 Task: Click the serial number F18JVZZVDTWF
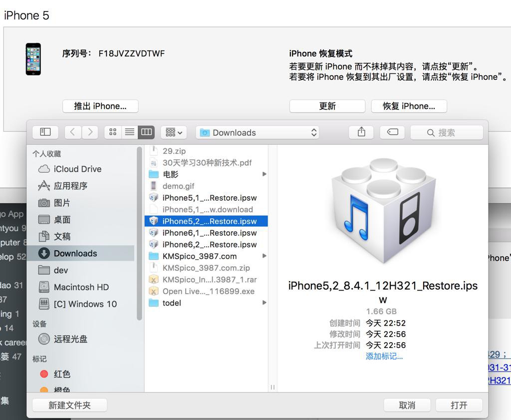pos(132,53)
